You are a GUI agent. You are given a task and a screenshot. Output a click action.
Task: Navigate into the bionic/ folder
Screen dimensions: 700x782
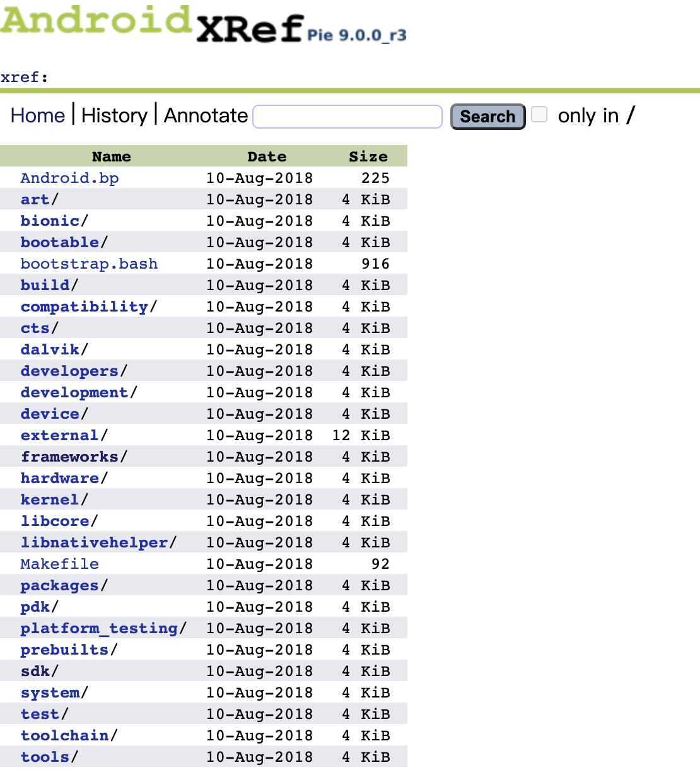[50, 220]
